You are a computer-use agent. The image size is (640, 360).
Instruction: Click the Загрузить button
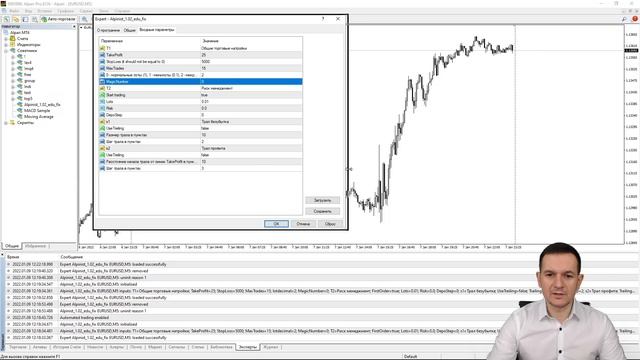pos(322,200)
